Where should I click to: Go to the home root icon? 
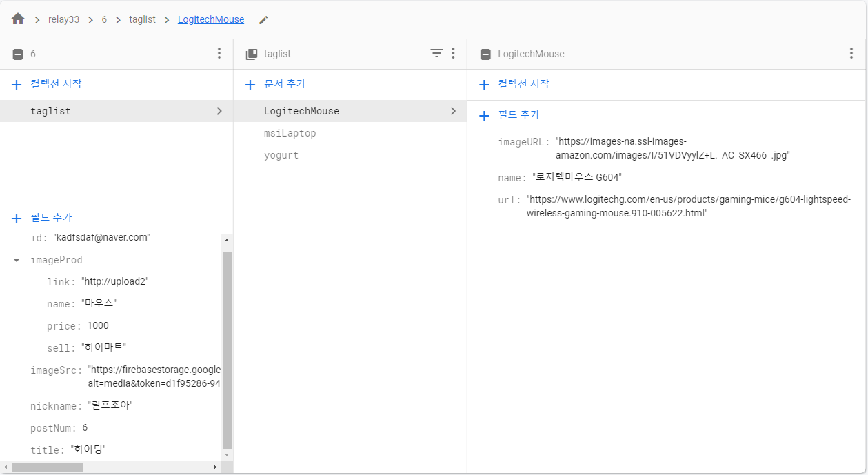pyautogui.click(x=18, y=19)
